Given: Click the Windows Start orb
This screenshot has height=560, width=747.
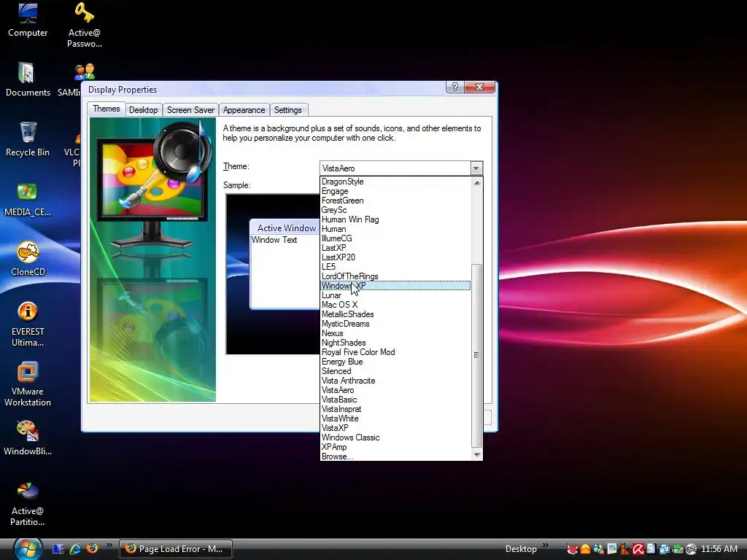Looking at the screenshot, I should click(x=28, y=549).
